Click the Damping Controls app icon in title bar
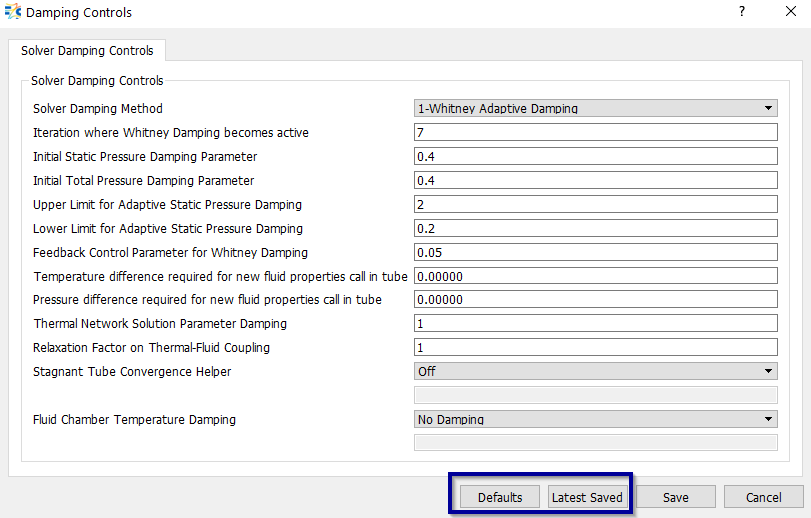 tap(12, 13)
